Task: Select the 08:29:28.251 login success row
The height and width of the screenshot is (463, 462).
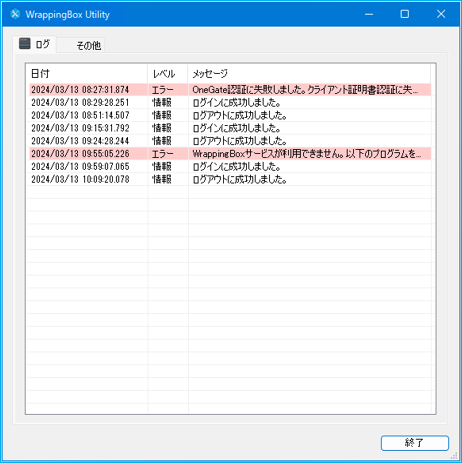Action: tap(230, 102)
